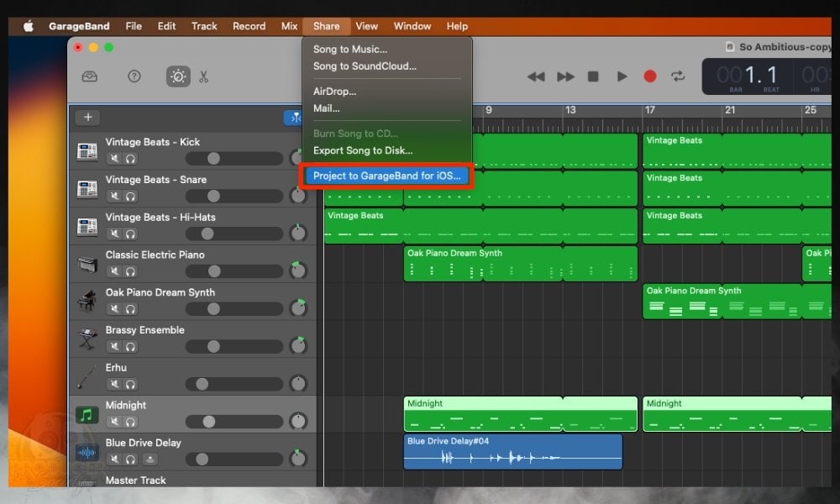The width and height of the screenshot is (840, 504).
Task: Click the Quick Help question mark icon
Action: [133, 76]
